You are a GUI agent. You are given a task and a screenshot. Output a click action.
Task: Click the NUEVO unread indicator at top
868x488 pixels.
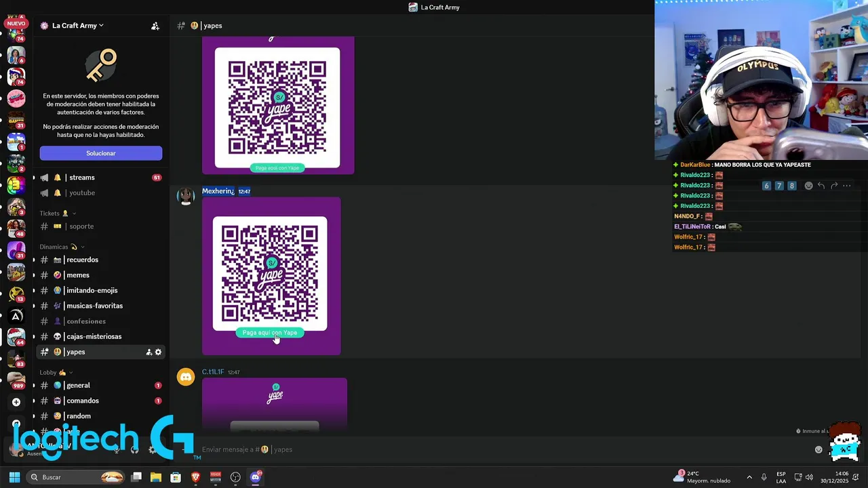click(16, 23)
